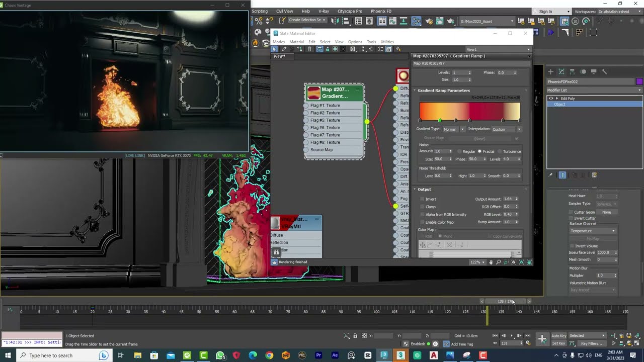
Task: Open Render Setup teapot icon
Action: click(x=429, y=21)
